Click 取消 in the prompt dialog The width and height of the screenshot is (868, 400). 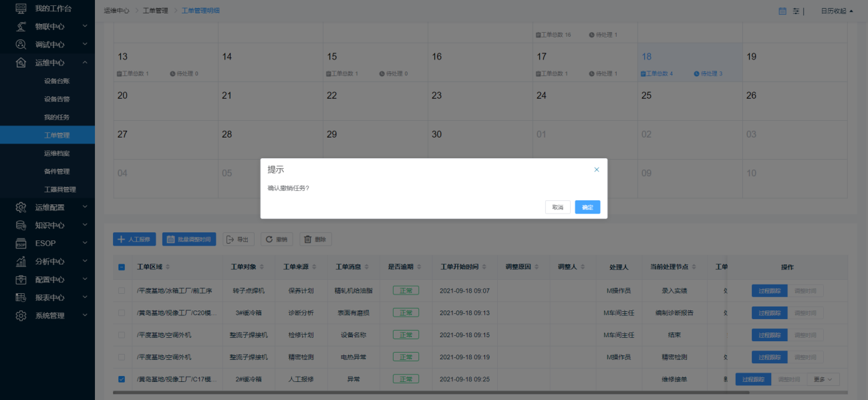(557, 208)
